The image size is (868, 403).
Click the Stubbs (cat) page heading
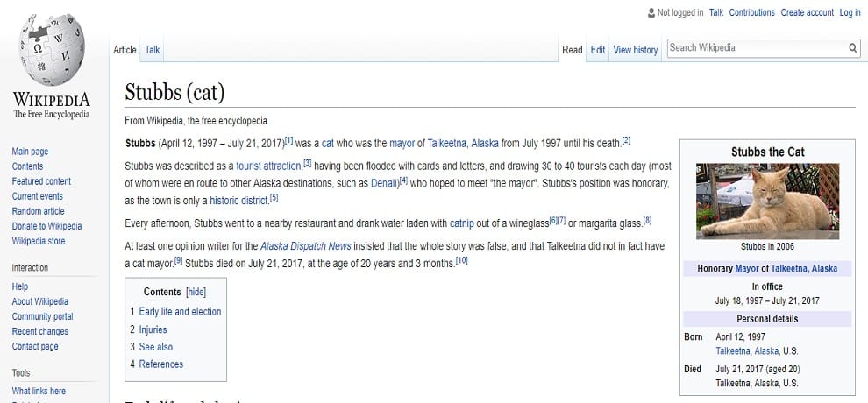[174, 92]
